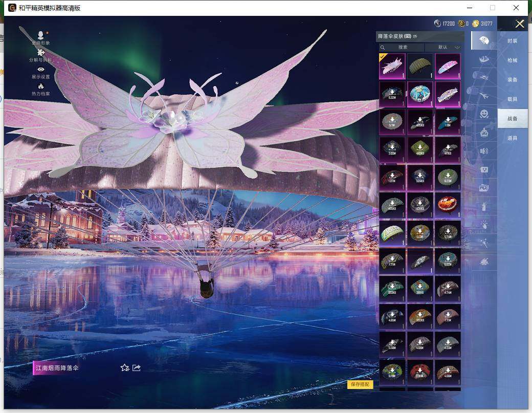This screenshot has width=532, height=413.
Task: Download the 2.03M dark blue parachute skin
Action: pos(392,149)
